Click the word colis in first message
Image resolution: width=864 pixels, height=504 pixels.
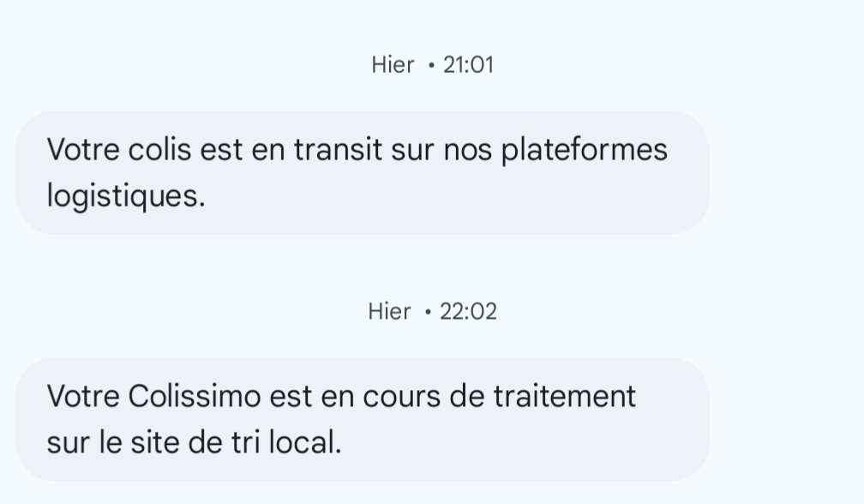click(x=159, y=150)
